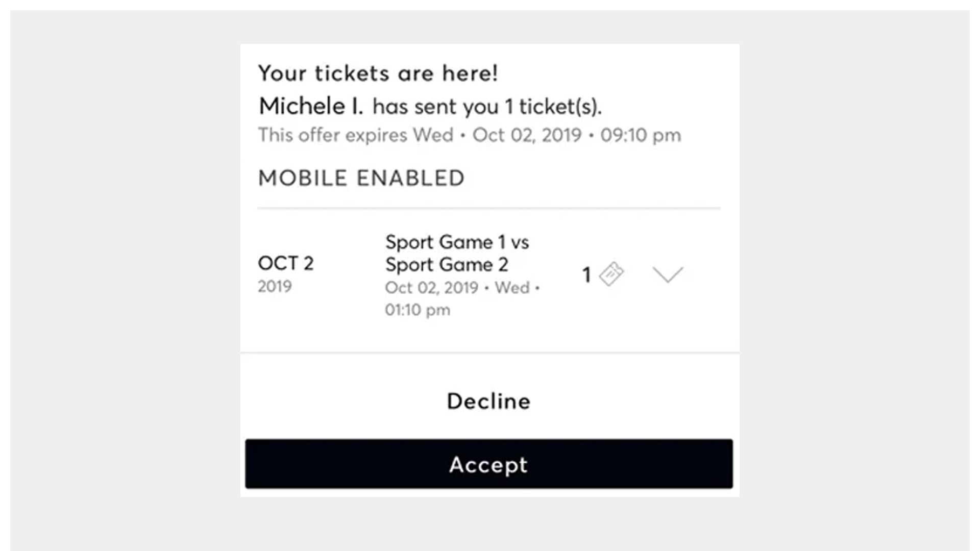Decline the ticket transfer offer
Screen dimensions: 980x551
pos(488,401)
